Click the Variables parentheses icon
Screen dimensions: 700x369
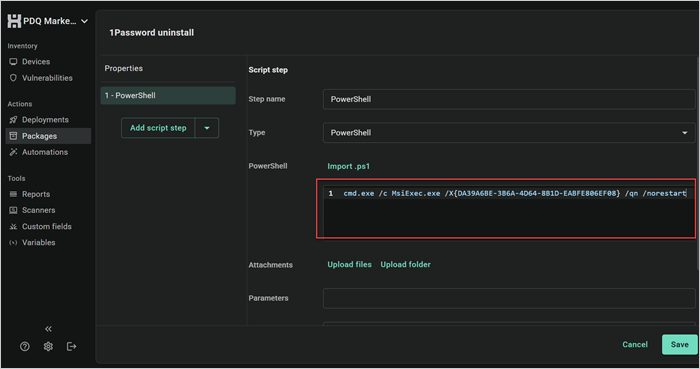[13, 243]
